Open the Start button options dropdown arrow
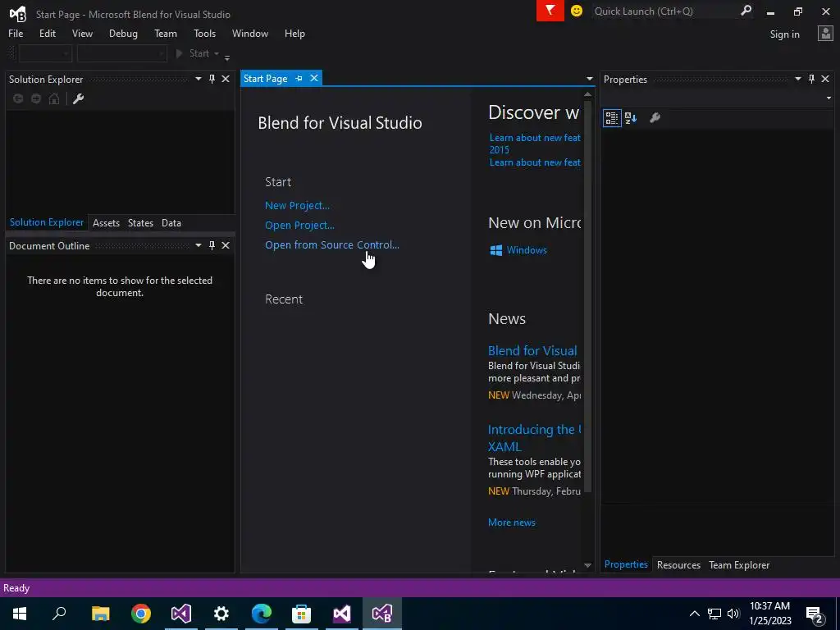The image size is (840, 630). pos(217,53)
